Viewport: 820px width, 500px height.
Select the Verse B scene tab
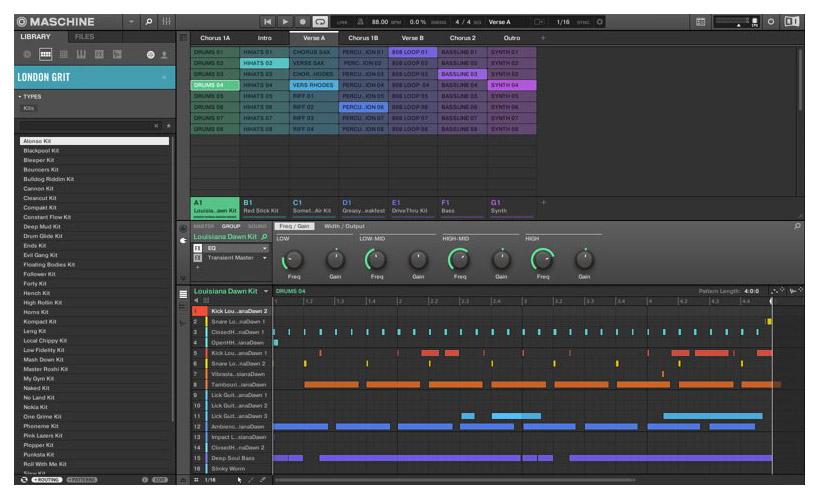pos(414,37)
